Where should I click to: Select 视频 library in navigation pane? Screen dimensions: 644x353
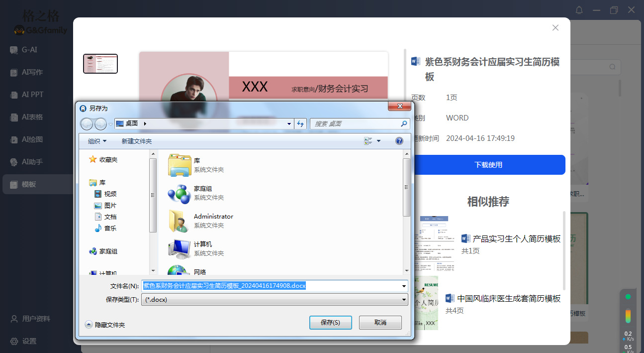pos(105,194)
